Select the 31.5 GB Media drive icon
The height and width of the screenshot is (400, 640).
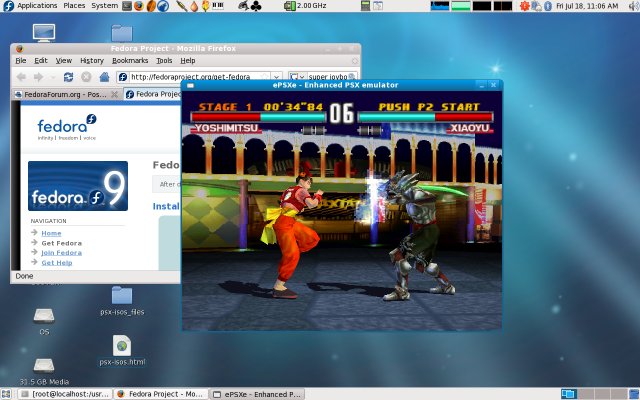pos(44,371)
